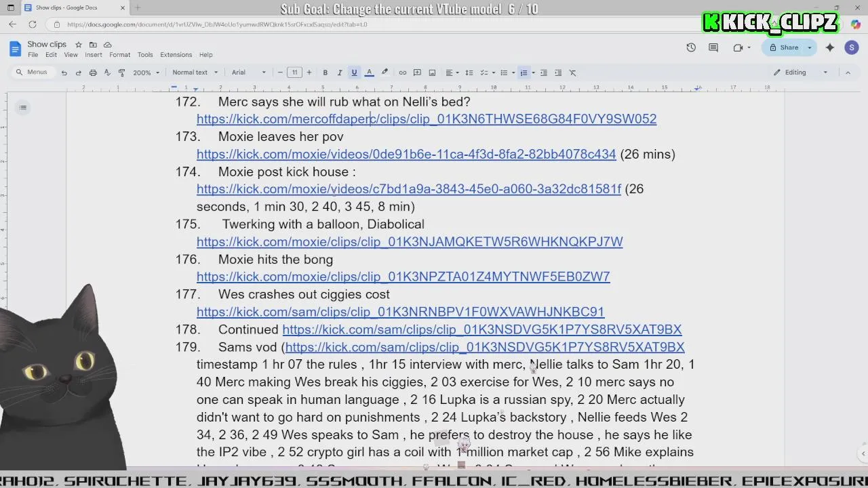Viewport: 868px width, 488px height.
Task: Click the Google Docs home logo
Action: 15,49
